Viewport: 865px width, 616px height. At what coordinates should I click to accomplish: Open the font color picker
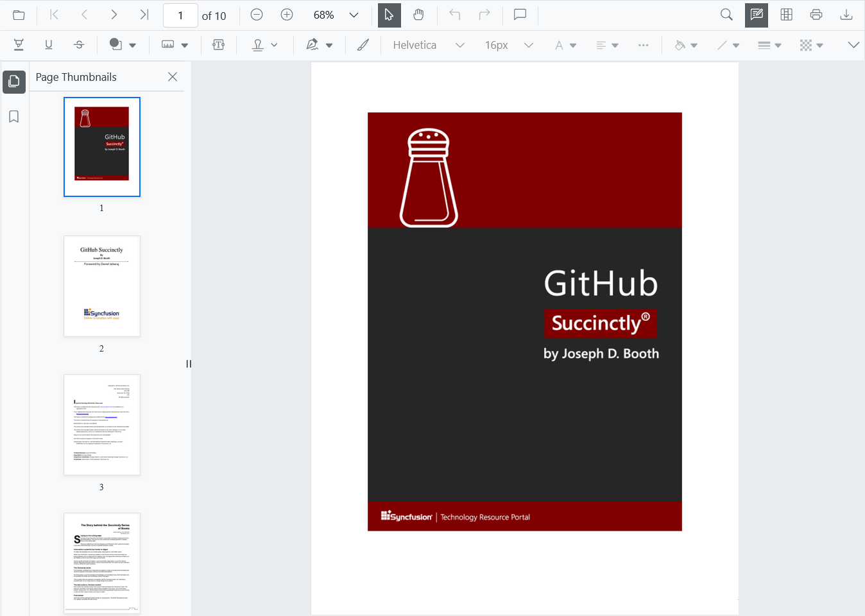[565, 45]
